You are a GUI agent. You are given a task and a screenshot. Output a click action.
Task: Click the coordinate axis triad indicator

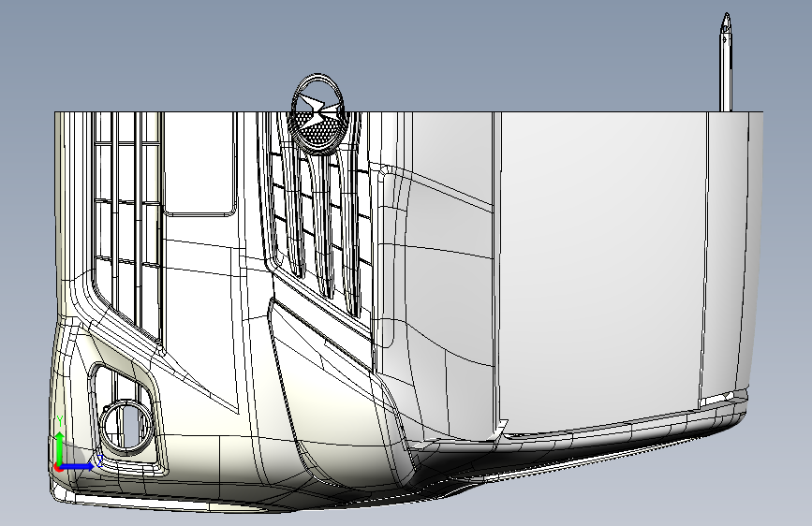point(79,445)
